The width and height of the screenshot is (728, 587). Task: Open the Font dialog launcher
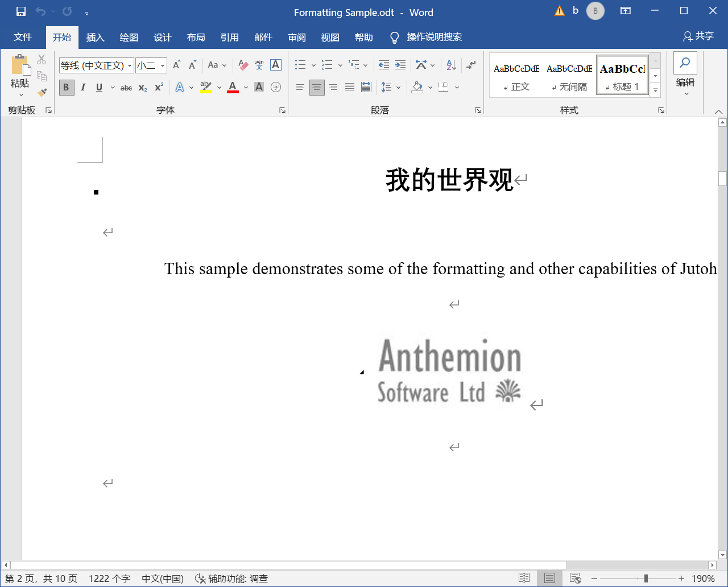pyautogui.click(x=283, y=110)
